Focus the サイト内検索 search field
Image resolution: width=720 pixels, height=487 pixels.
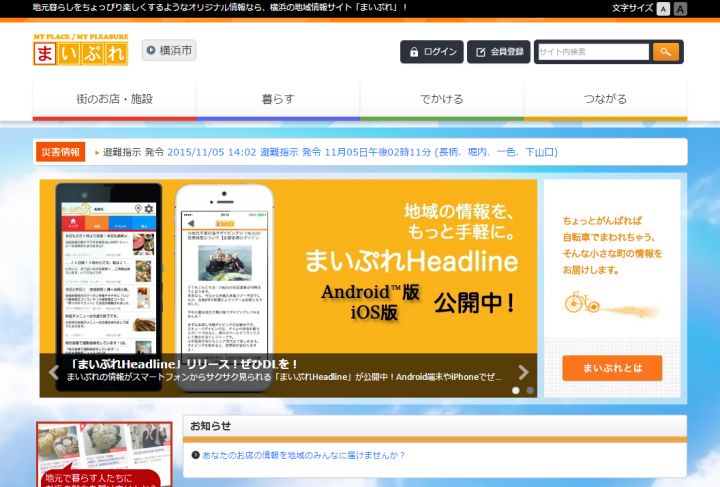tap(593, 52)
